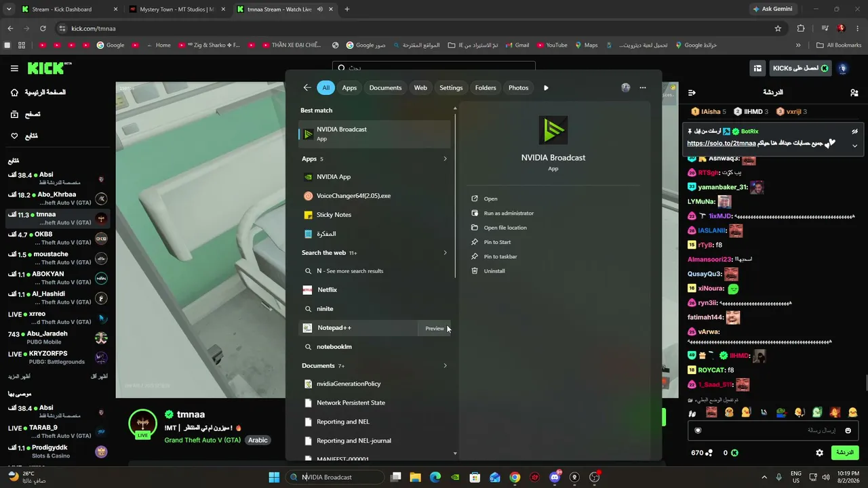
Task: Select Apps search filter tab
Action: [x=349, y=87]
